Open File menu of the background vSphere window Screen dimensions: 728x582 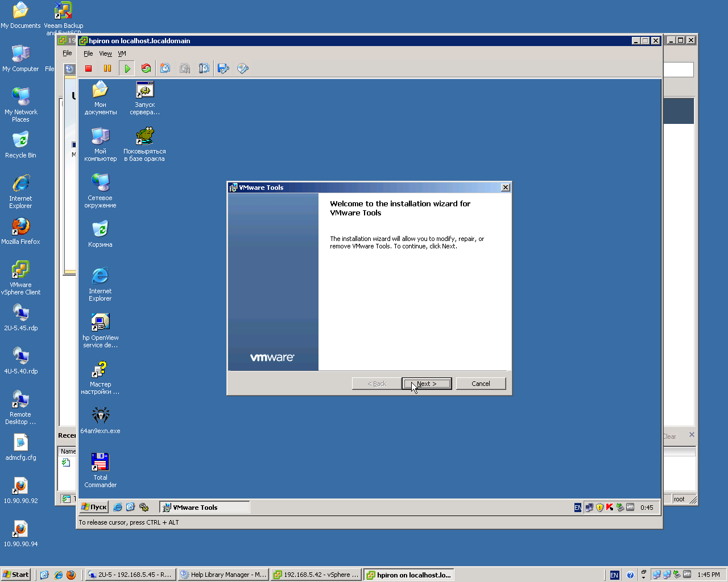pos(67,53)
